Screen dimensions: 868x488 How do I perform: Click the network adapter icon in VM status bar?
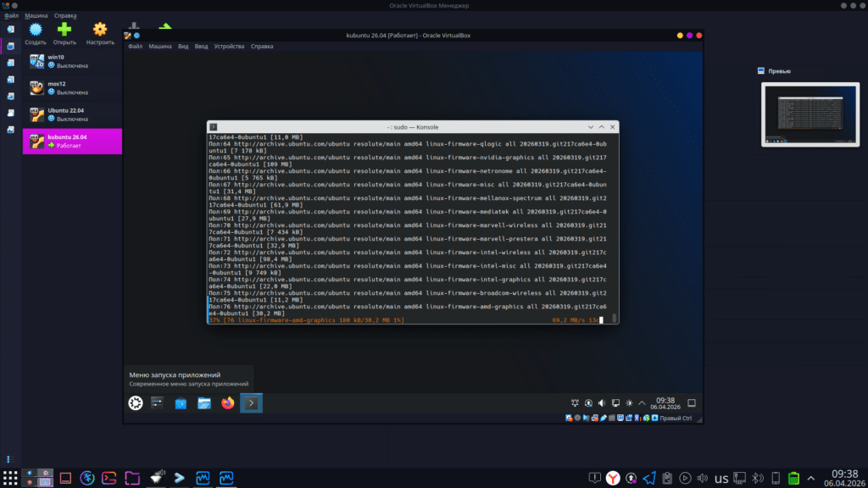tap(596, 416)
